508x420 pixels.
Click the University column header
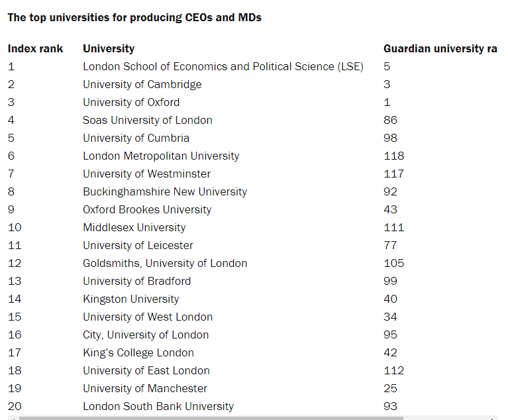109,48
